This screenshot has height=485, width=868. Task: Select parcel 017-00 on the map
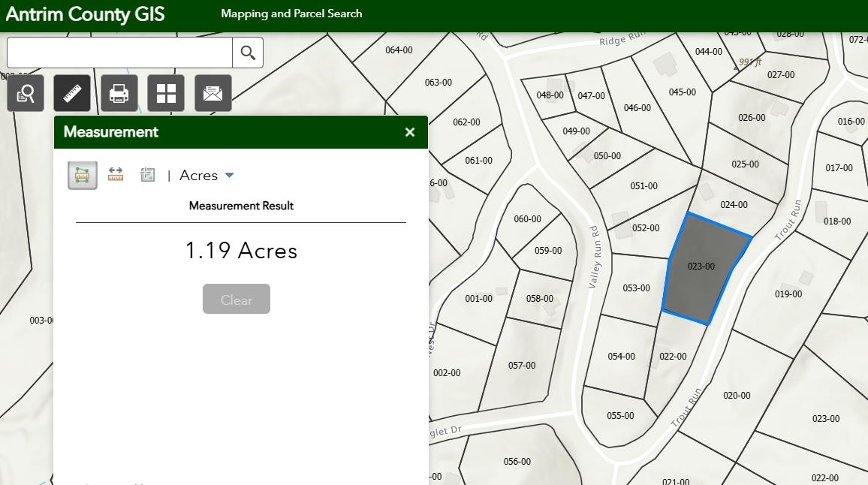pyautogui.click(x=839, y=167)
